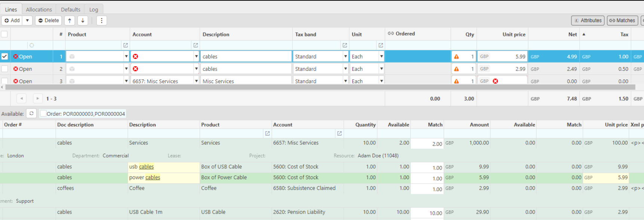Open the Add button dropdown arrow
This screenshot has width=644, height=220.
[x=27, y=21]
